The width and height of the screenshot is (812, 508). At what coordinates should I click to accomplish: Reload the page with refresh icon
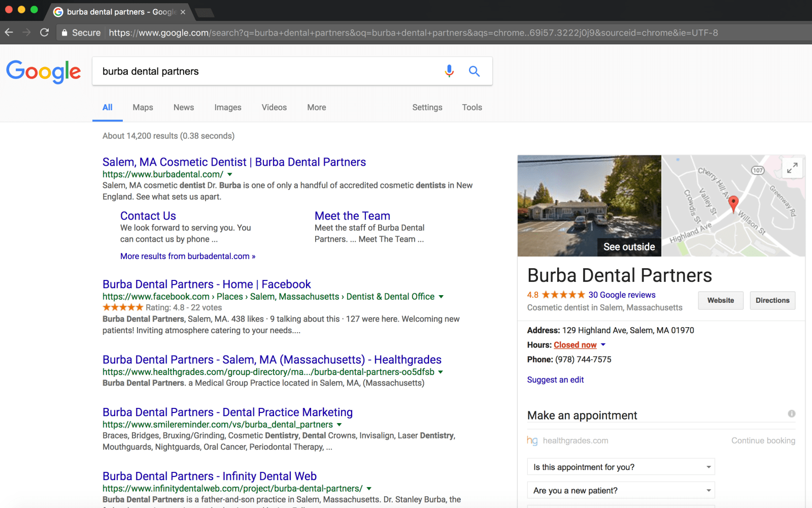click(45, 33)
